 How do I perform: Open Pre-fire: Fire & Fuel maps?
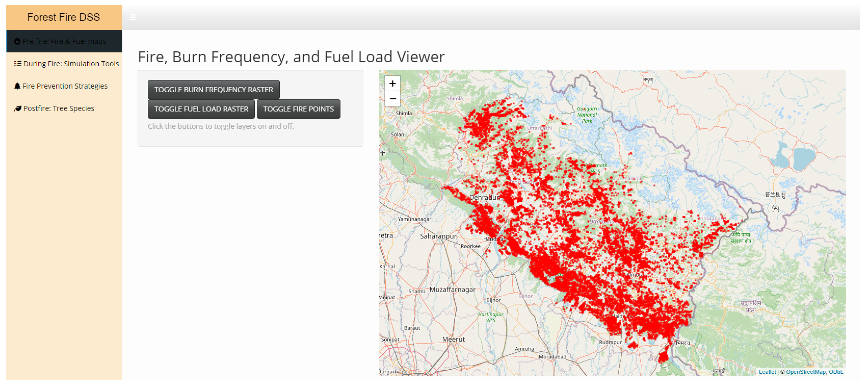pyautogui.click(x=64, y=41)
